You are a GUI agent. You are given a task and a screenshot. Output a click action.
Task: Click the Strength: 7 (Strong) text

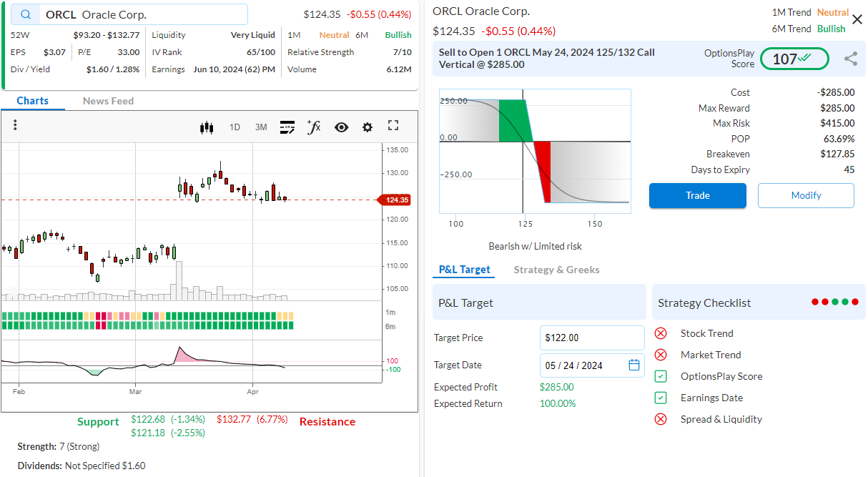59,446
